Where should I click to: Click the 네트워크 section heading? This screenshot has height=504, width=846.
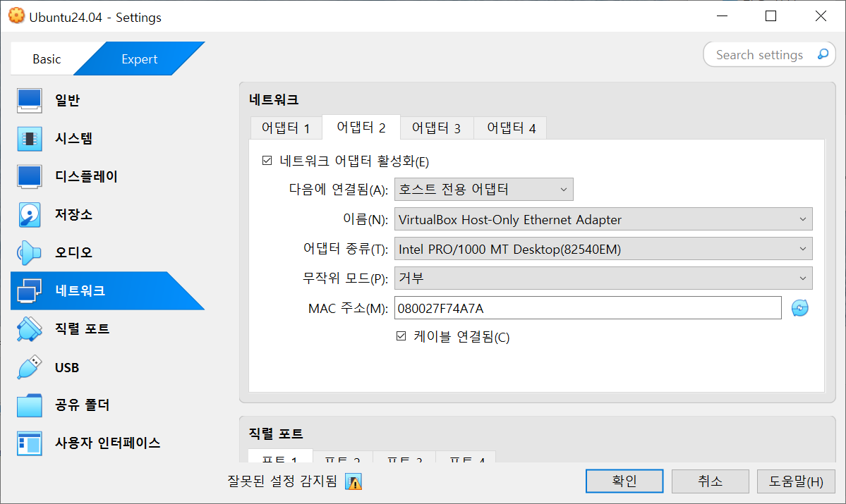[274, 99]
